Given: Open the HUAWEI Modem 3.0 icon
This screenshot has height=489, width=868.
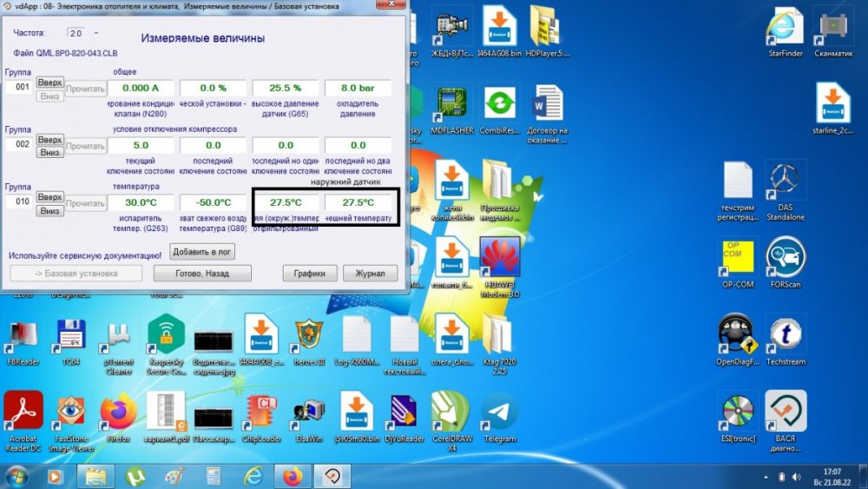Looking at the screenshot, I should coord(499,261).
